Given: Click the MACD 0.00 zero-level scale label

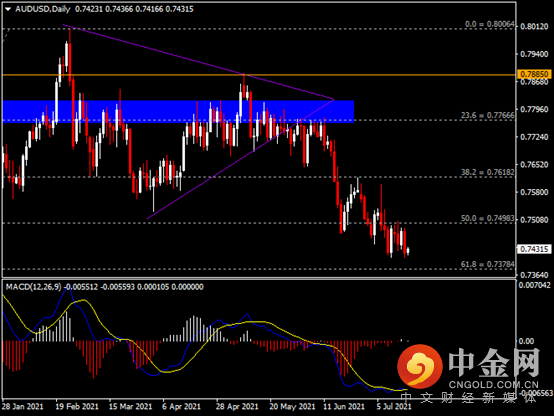Looking at the screenshot, I should click(x=526, y=341).
